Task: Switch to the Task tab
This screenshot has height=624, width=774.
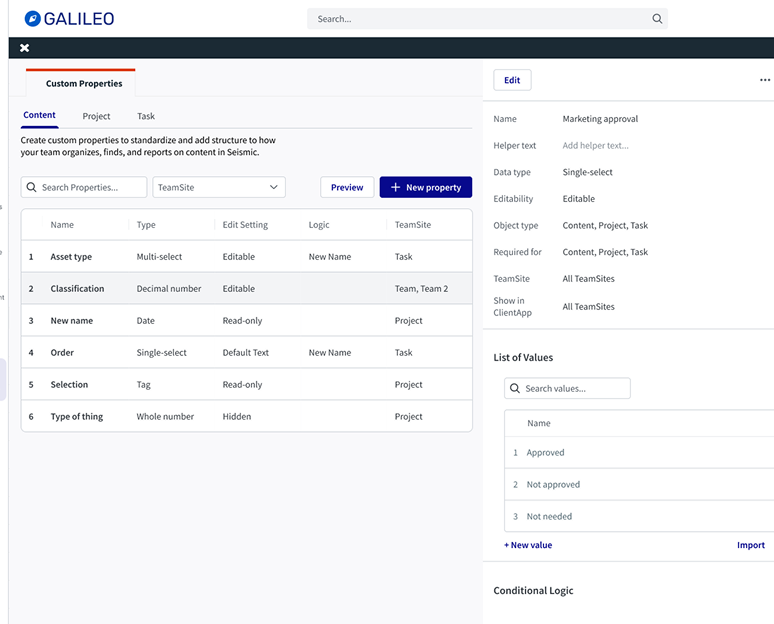Action: (146, 116)
